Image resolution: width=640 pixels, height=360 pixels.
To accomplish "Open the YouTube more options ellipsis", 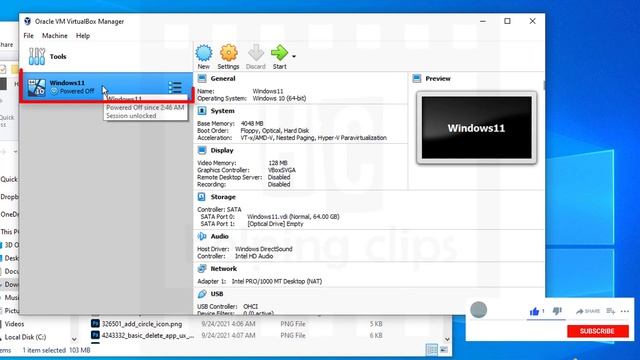I will 625,311.
